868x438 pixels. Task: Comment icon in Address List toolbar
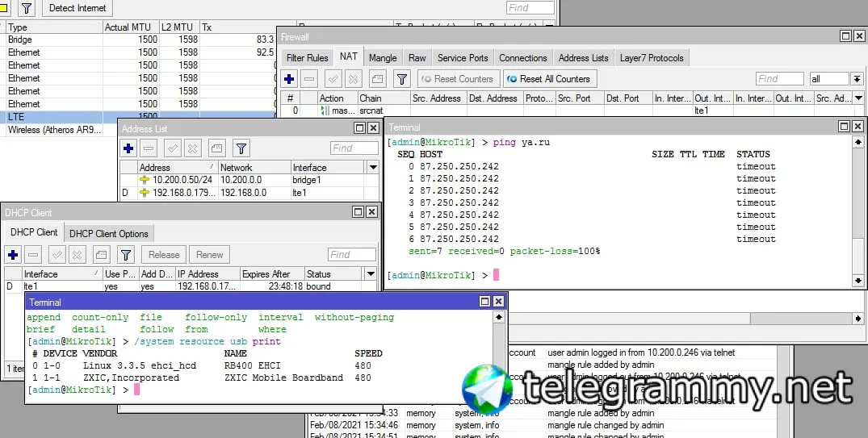pos(217,148)
